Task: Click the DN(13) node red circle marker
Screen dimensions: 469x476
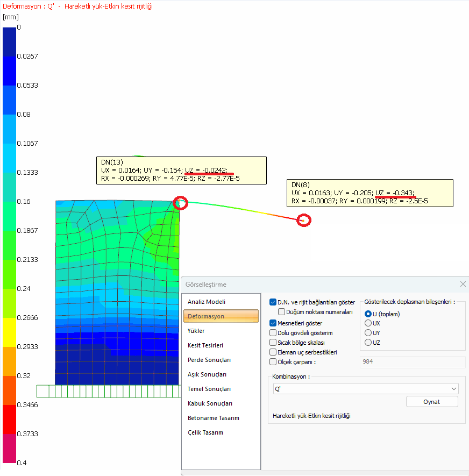Action: click(x=181, y=203)
